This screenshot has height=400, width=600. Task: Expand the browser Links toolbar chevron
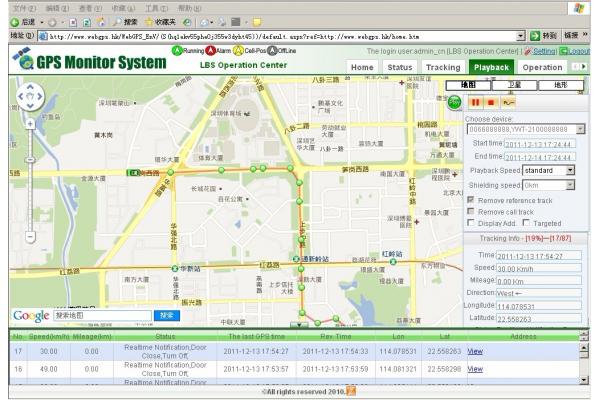point(585,35)
